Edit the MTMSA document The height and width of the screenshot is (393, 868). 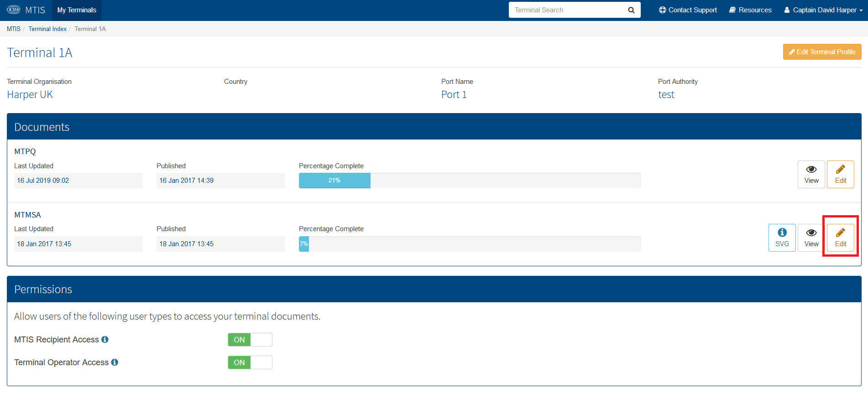coord(840,238)
